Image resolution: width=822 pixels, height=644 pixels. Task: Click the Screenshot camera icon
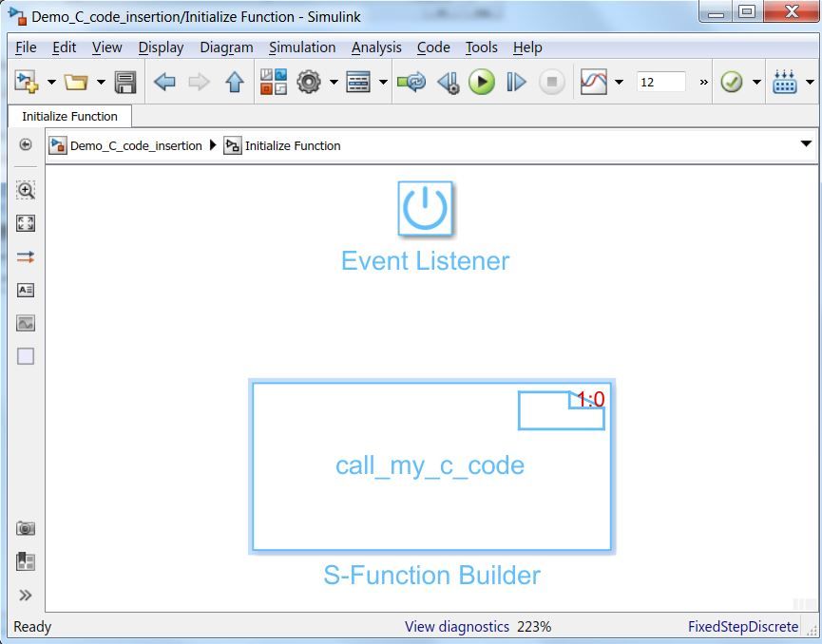pos(26,528)
